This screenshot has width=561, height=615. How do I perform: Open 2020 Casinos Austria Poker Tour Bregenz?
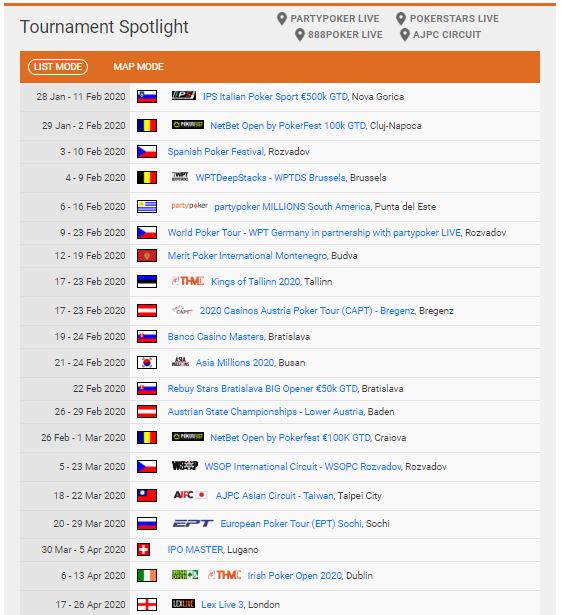pyautogui.click(x=307, y=311)
